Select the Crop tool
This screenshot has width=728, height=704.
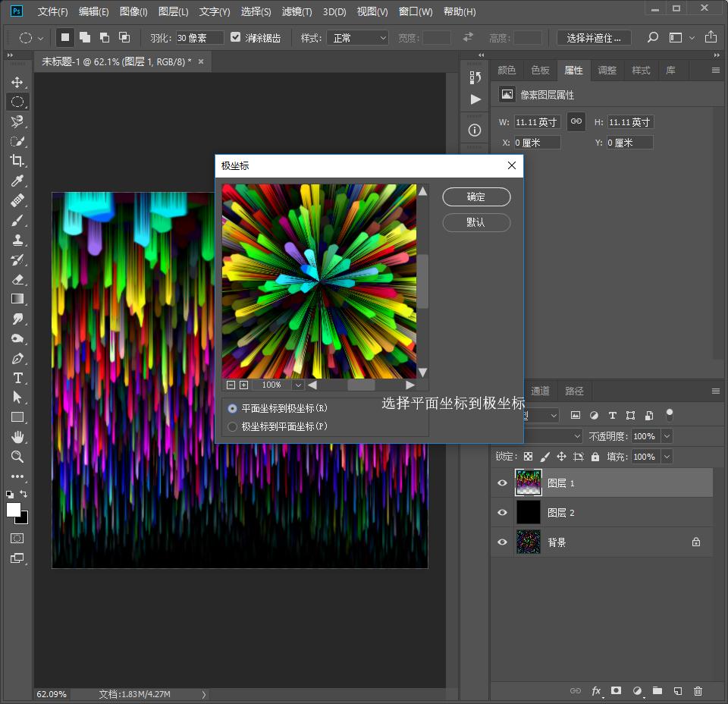click(17, 161)
